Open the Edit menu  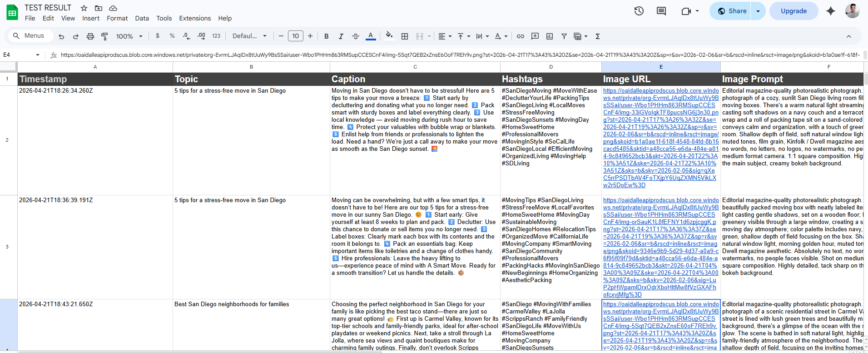coord(48,18)
